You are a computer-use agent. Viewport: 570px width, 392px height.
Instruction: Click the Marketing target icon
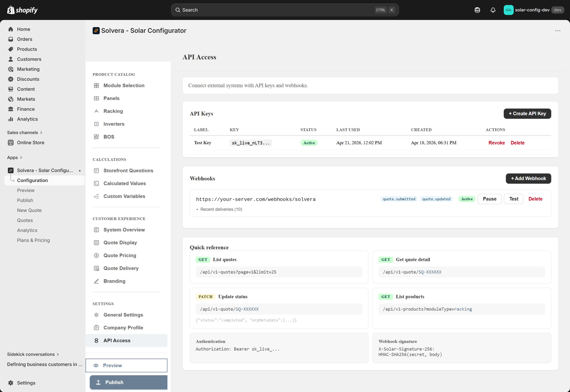pyautogui.click(x=11, y=69)
